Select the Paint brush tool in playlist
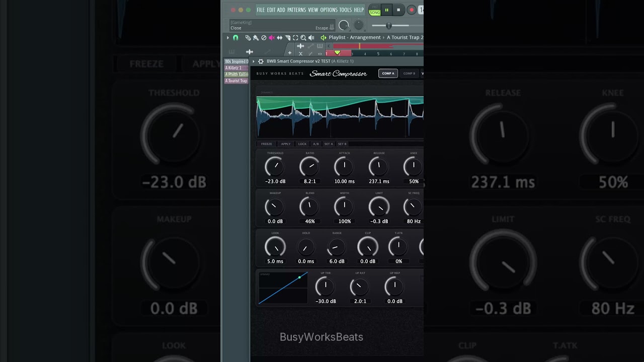Screen dimensions: 644x362 256,38
